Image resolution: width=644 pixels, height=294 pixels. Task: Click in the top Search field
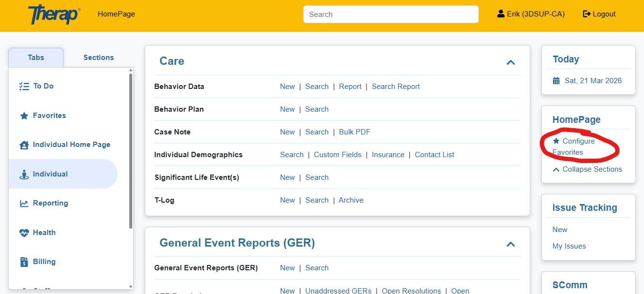(x=391, y=15)
